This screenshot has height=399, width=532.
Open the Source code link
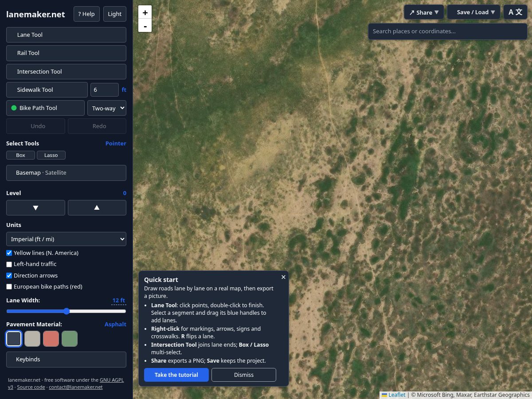point(31,387)
